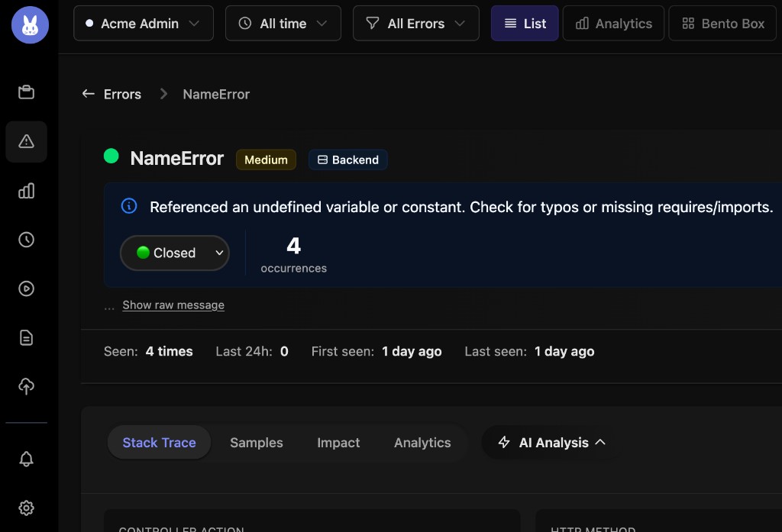
Task: Open the Acme Admin project dropdown
Action: (x=144, y=23)
